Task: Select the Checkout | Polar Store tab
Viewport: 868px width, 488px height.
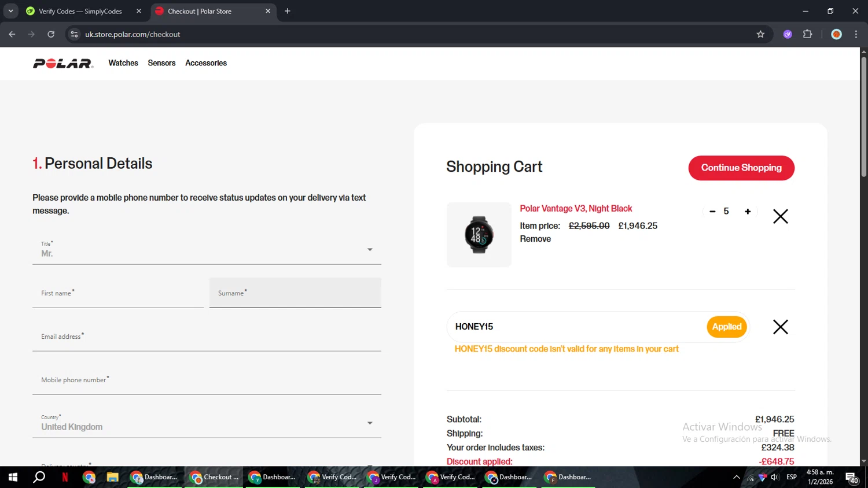Action: click(x=200, y=11)
